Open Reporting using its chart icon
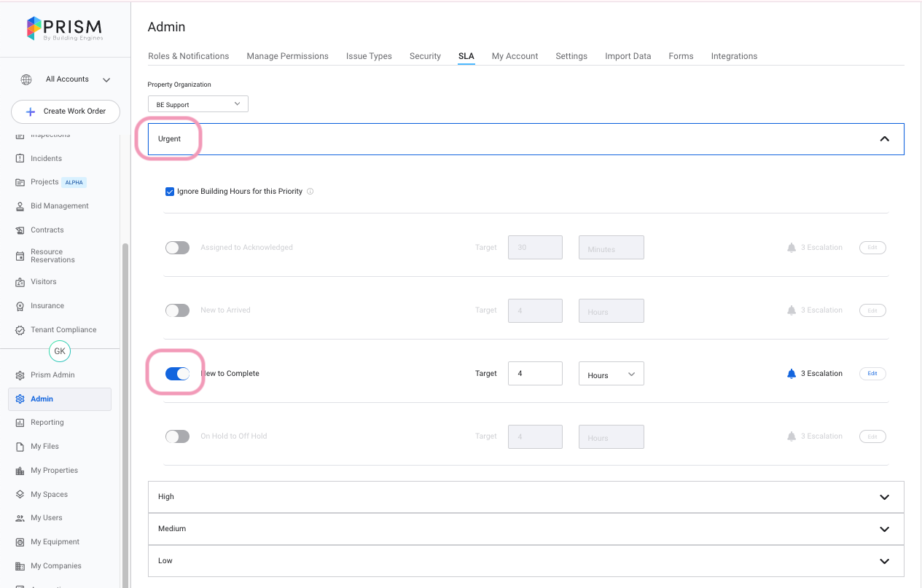This screenshot has height=588, width=922. (x=20, y=423)
